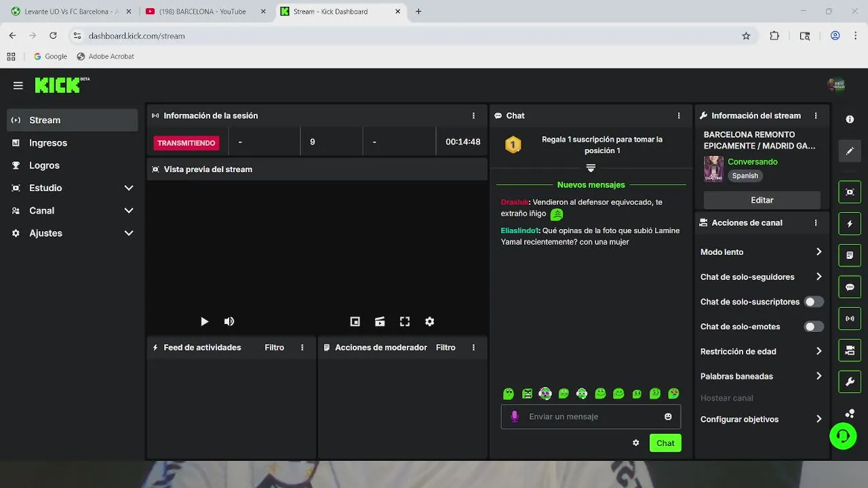868x488 pixels.
Task: Open Chat de solo-seguidores options
Action: tap(761, 277)
